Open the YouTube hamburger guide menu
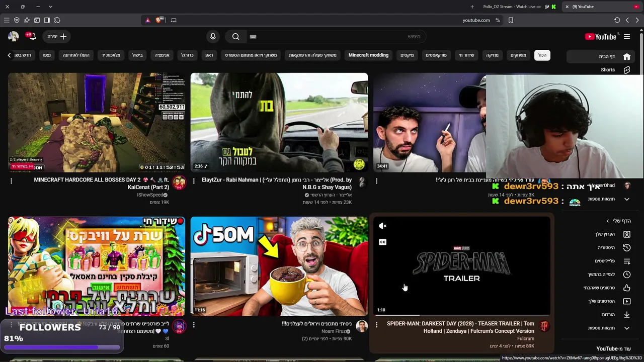 [627, 37]
